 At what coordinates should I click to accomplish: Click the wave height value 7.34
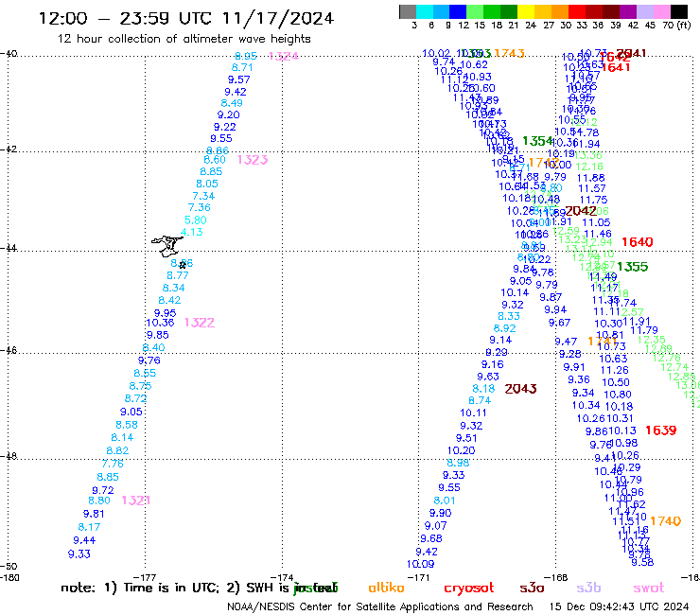[203, 196]
